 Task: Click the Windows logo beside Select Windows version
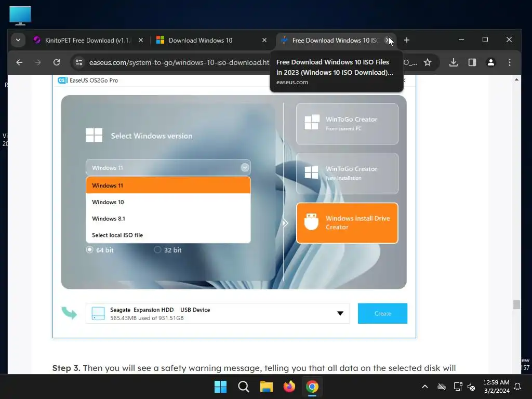pyautogui.click(x=94, y=135)
